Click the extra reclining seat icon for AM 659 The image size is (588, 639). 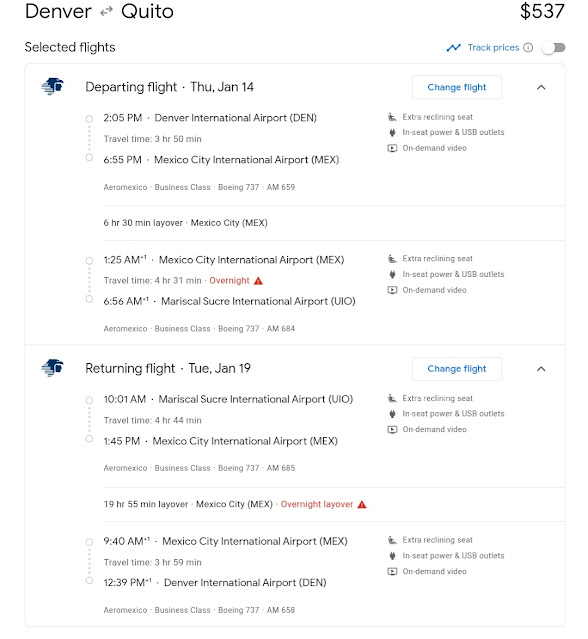click(x=392, y=117)
